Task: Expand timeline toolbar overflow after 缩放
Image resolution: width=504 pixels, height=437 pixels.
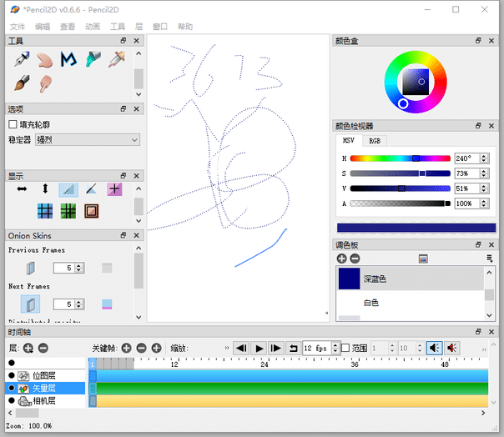Action: tap(227, 348)
